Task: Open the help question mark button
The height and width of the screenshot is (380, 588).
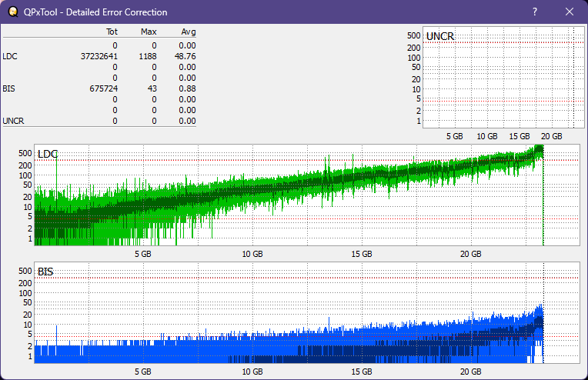Action: (535, 12)
